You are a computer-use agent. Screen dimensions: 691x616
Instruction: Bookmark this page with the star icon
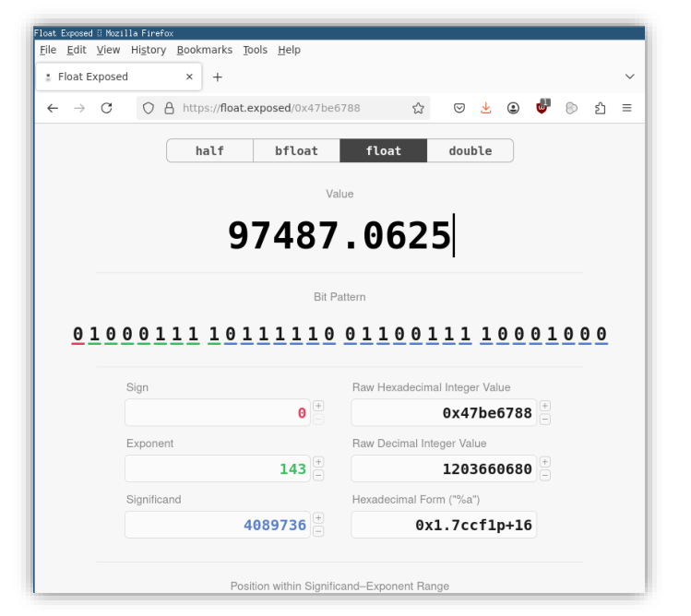click(418, 108)
